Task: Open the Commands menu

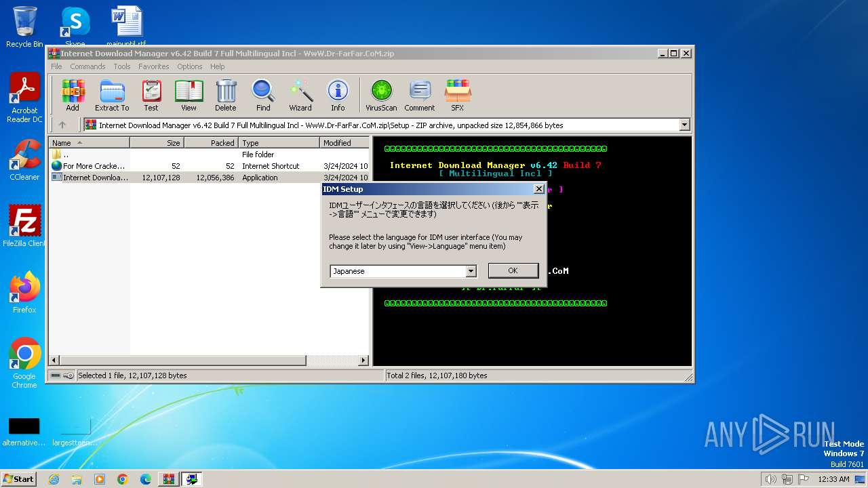Action: coord(87,66)
